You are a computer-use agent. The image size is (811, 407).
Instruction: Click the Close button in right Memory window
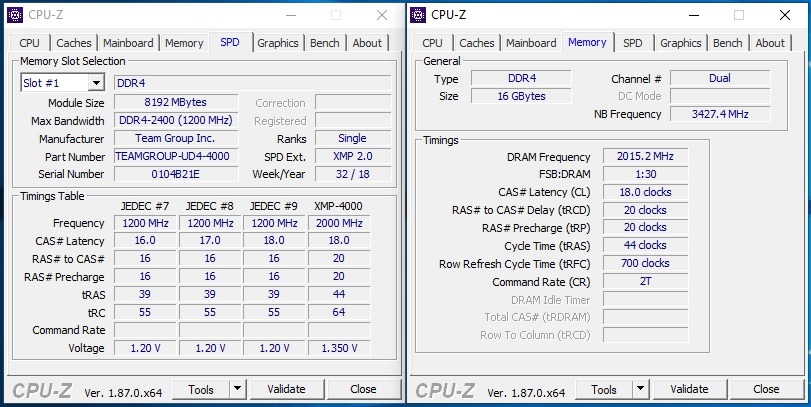(766, 389)
